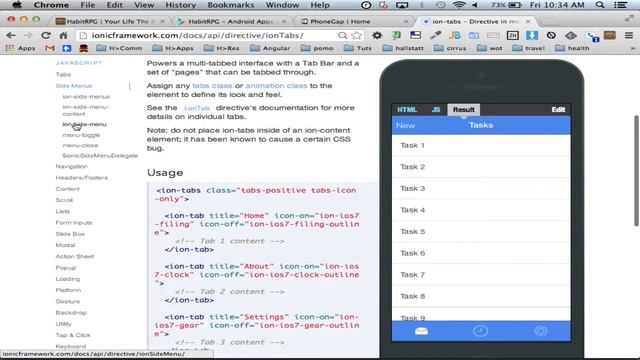
Task: Open the ionTab directive link
Action: pos(196,108)
